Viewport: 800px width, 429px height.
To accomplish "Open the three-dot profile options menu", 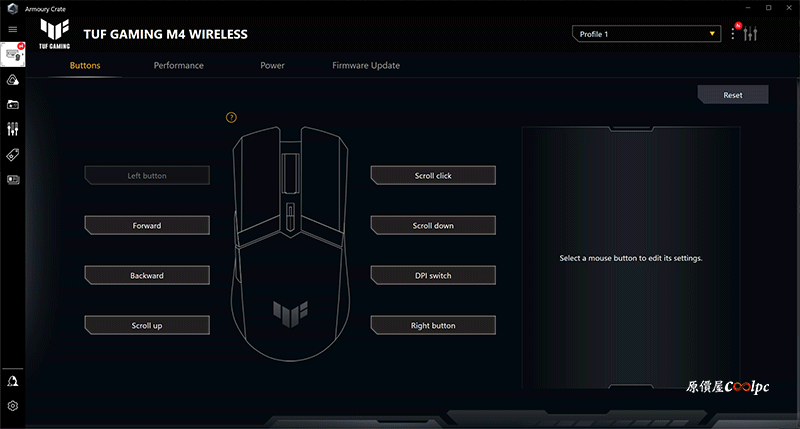I will click(733, 34).
